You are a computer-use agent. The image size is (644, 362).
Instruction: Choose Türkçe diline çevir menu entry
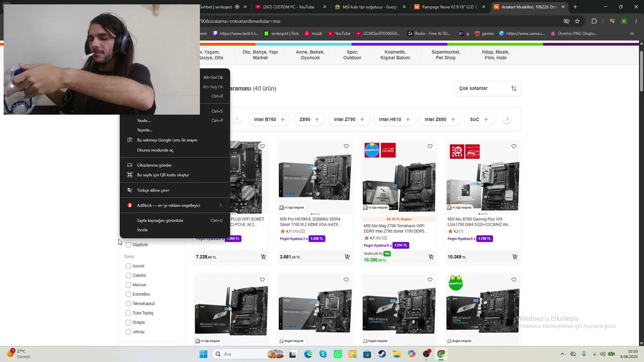[x=175, y=190]
